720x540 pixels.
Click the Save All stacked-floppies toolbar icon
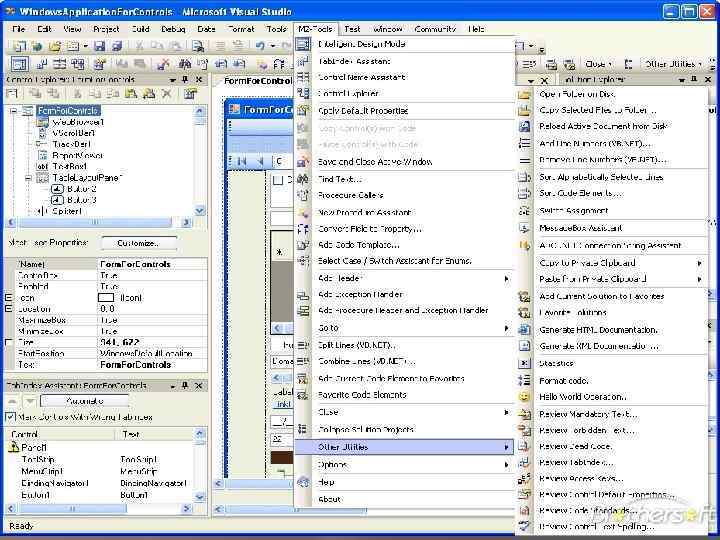point(117,46)
